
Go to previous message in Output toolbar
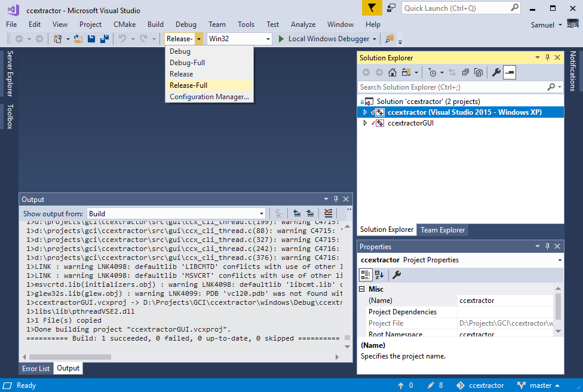click(297, 213)
